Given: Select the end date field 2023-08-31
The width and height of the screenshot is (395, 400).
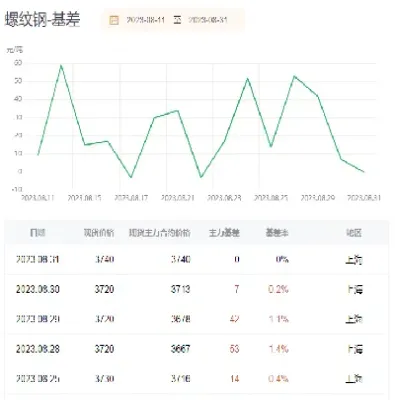Looking at the screenshot, I should point(208,20).
